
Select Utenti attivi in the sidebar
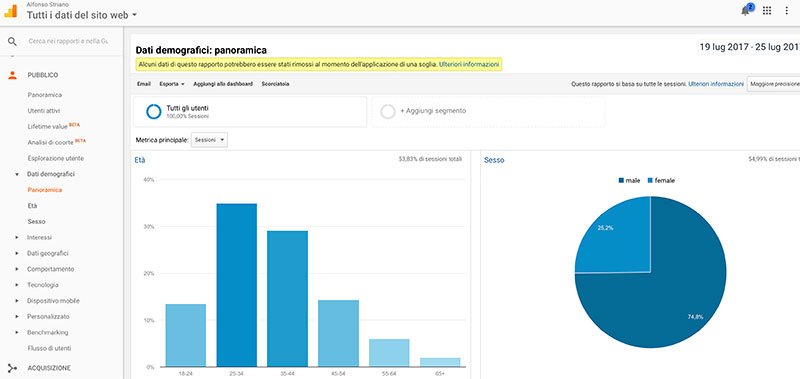pyautogui.click(x=44, y=111)
